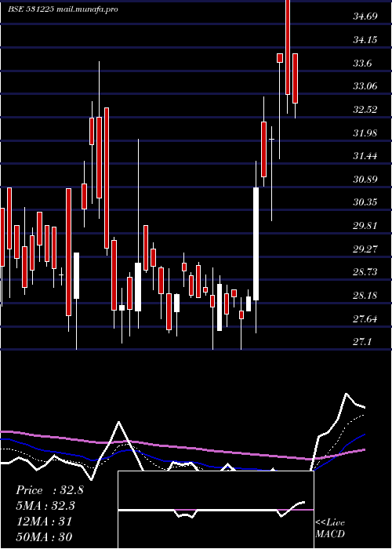Select the 32.52 price axis label

(x=365, y=110)
